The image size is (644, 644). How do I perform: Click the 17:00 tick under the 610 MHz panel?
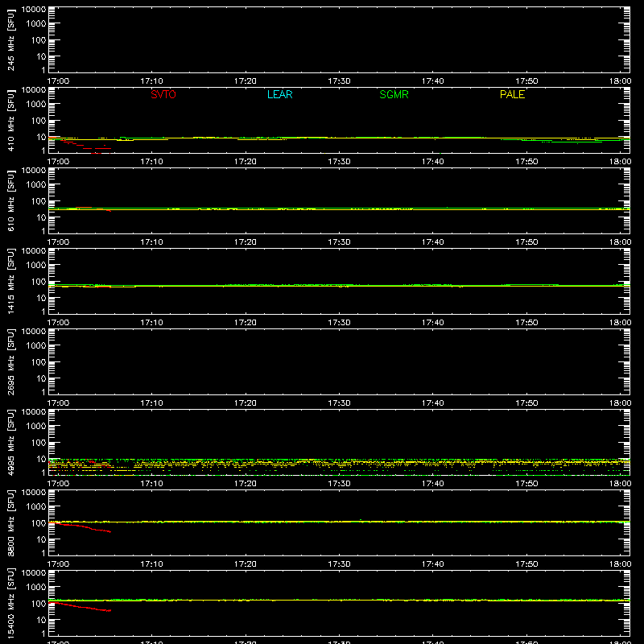pyautogui.click(x=58, y=242)
